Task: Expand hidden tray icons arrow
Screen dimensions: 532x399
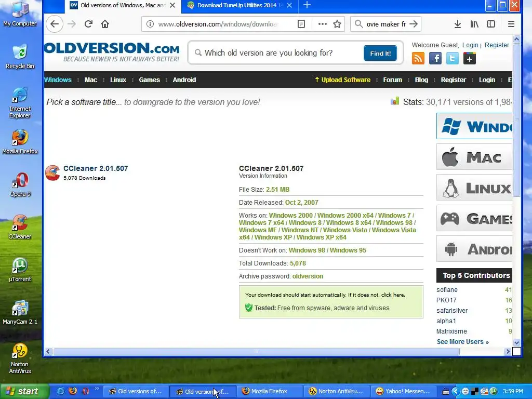Action: (455, 391)
